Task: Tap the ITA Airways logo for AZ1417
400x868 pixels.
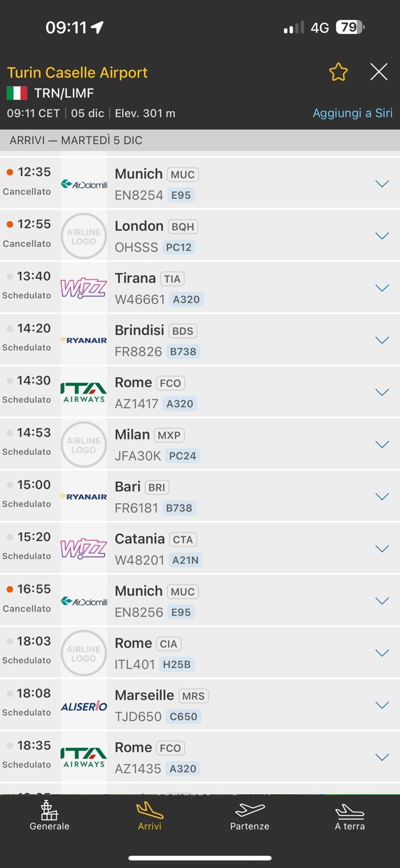Action: (83, 392)
